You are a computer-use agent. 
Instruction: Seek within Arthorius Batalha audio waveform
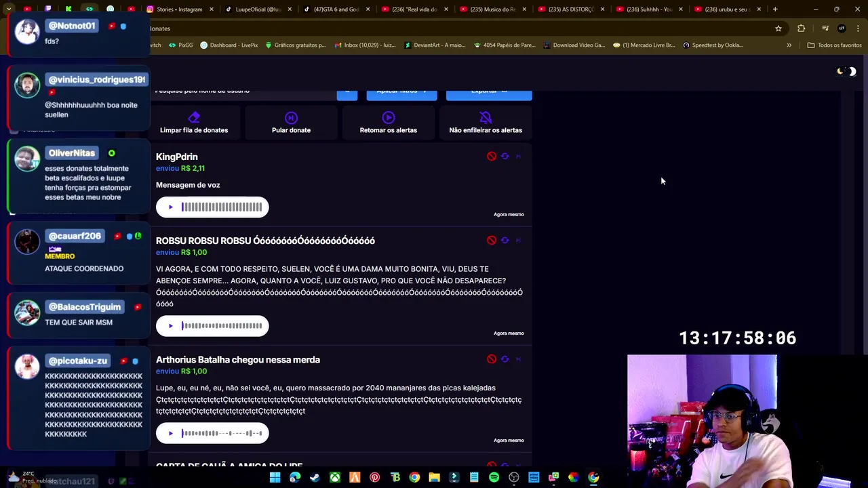pos(222,434)
